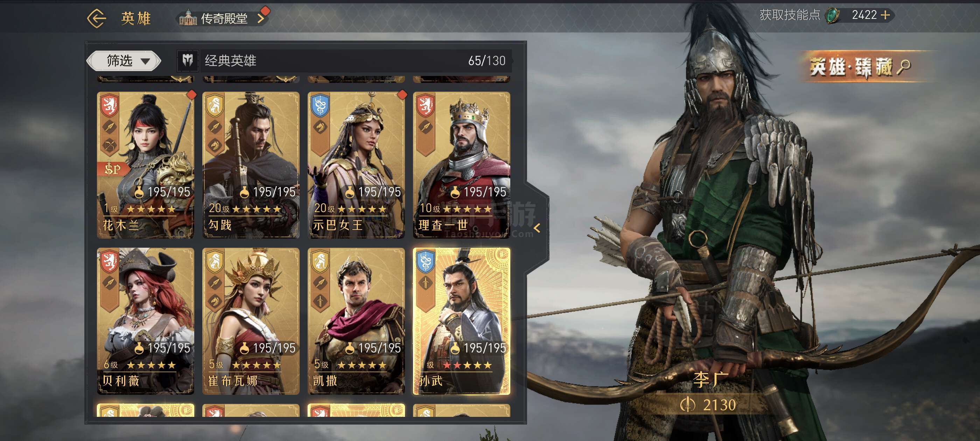This screenshot has height=441, width=980.
Task: Select the highlighted 孙武 hero card
Action: 461,321
